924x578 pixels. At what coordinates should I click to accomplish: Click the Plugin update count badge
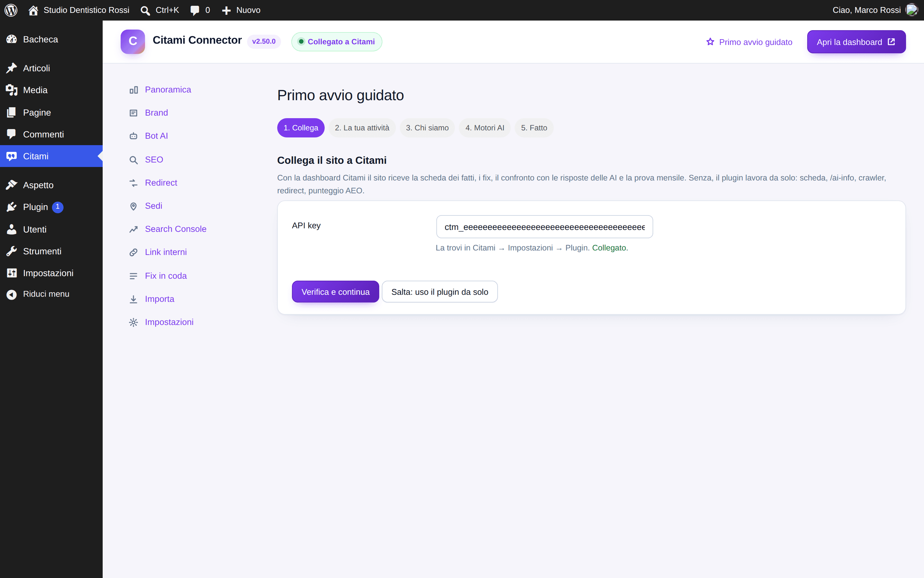point(58,207)
